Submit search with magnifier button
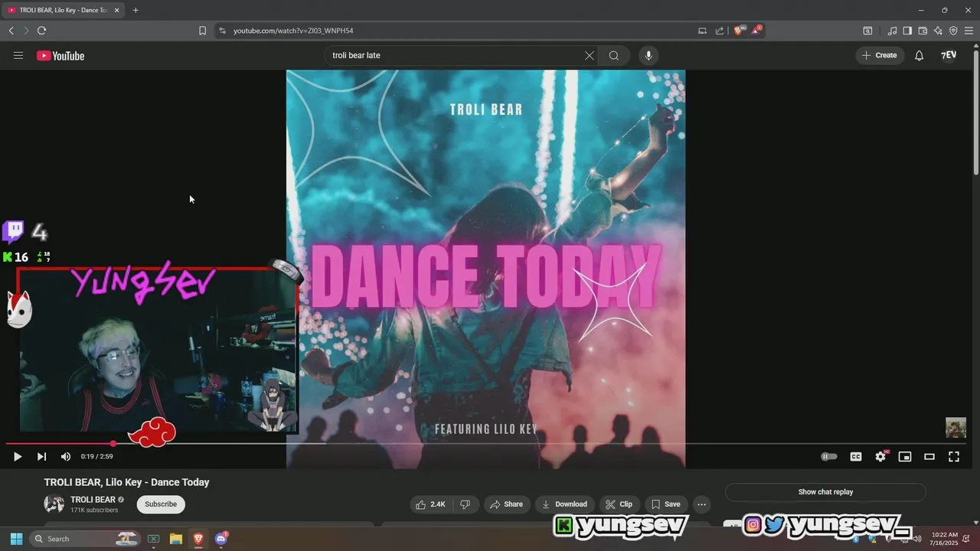 point(614,55)
